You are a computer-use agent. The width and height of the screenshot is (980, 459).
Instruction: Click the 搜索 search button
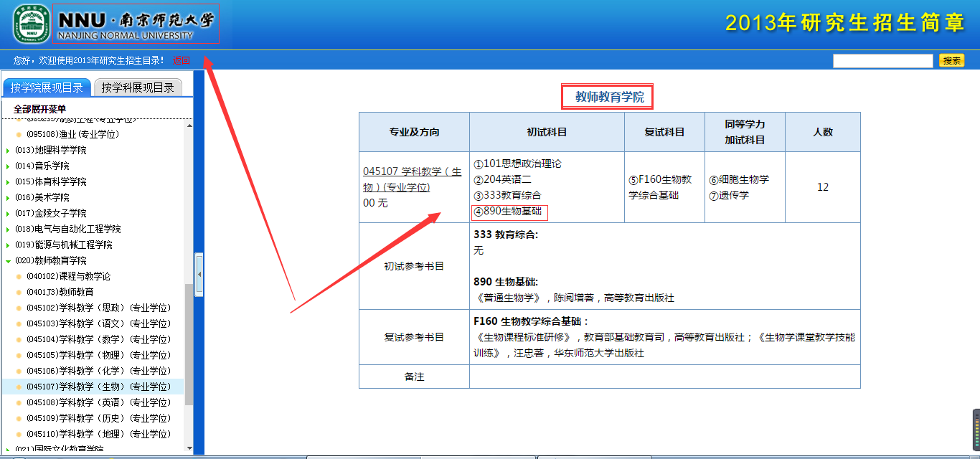coord(951,60)
